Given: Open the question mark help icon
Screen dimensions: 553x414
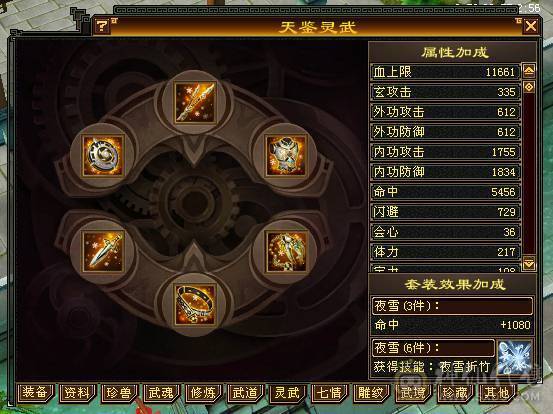Looking at the screenshot, I should pyautogui.click(x=102, y=26).
